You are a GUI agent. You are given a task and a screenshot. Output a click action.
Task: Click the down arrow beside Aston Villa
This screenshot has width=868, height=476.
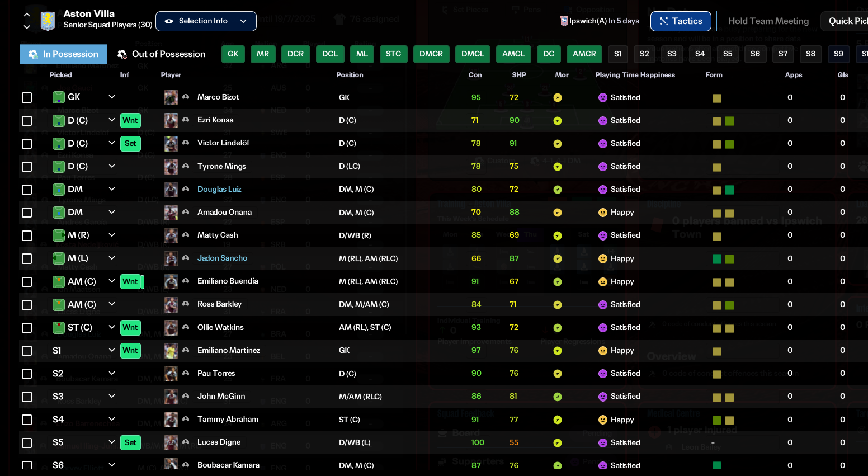click(27, 27)
